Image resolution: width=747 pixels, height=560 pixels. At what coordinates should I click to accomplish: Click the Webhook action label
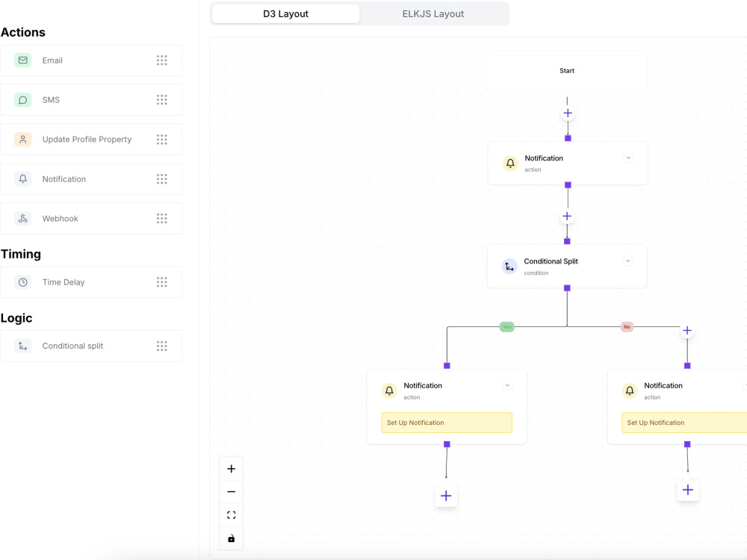60,219
